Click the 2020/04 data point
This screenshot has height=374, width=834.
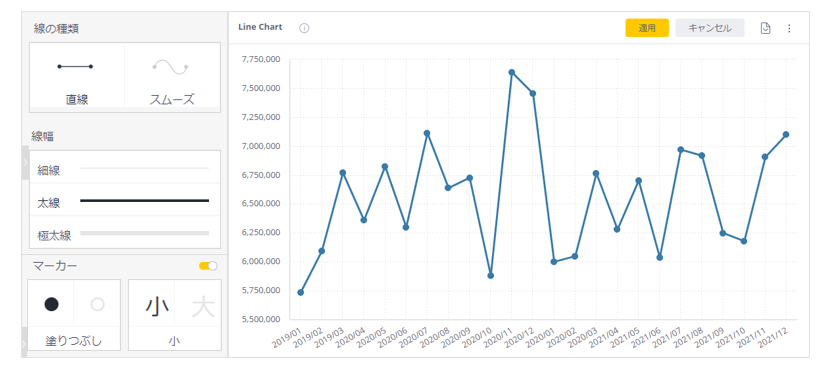coord(364,220)
